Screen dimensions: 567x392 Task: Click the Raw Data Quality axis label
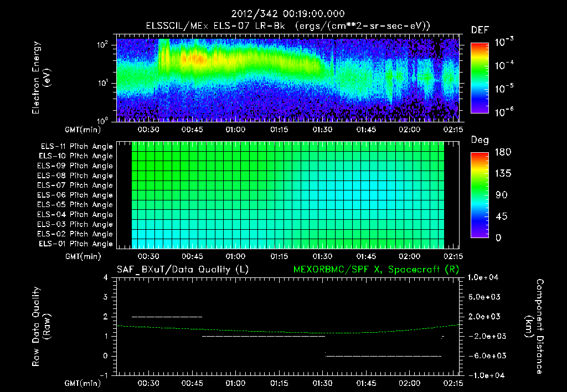click(41, 326)
